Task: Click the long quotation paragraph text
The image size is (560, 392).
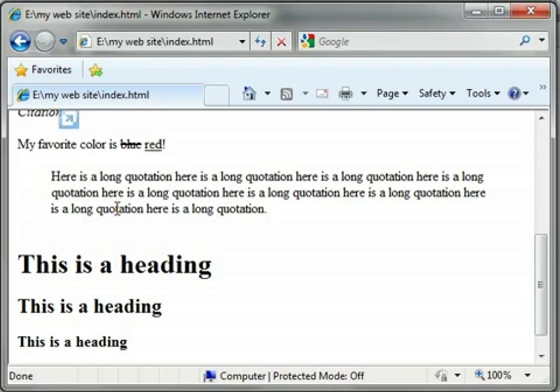Action: pos(268,193)
